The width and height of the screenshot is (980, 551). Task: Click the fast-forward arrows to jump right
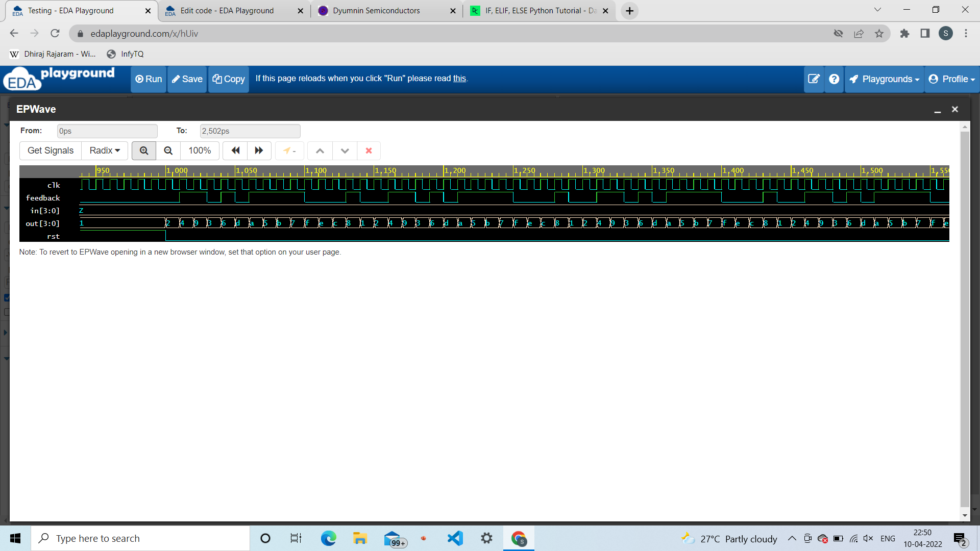(x=258, y=151)
